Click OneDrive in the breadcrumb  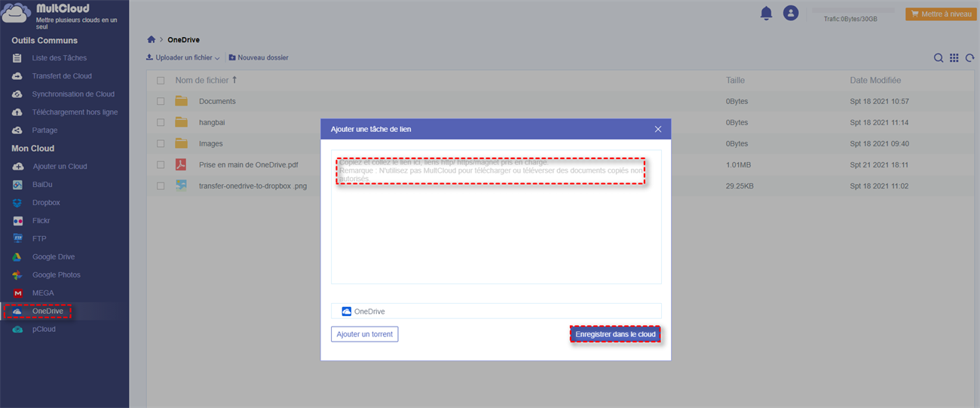[x=183, y=40]
